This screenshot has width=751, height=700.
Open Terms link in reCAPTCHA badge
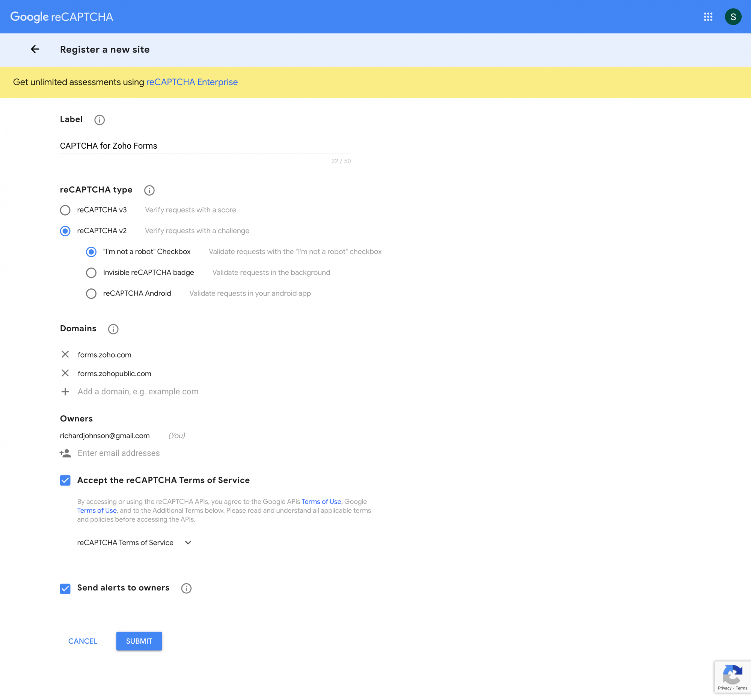click(741, 688)
